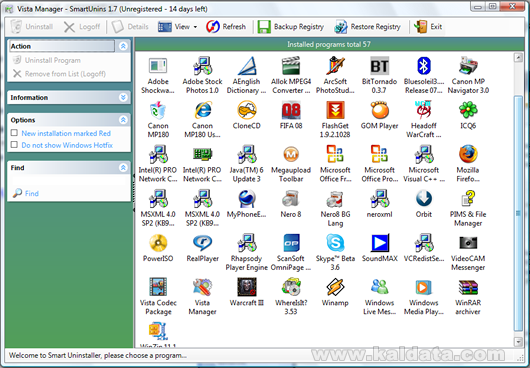Select the WhereIsIt? 3.53 icon
Viewport: 530px width, 368px height.
click(291, 287)
